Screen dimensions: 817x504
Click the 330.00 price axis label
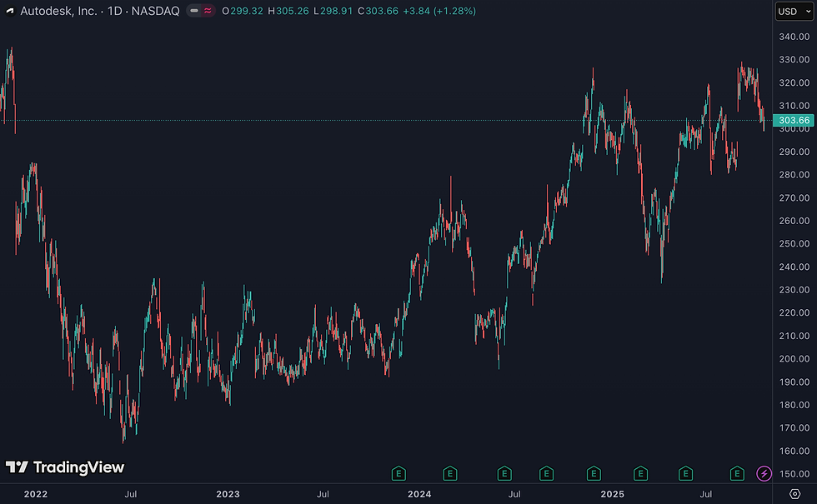[794, 59]
